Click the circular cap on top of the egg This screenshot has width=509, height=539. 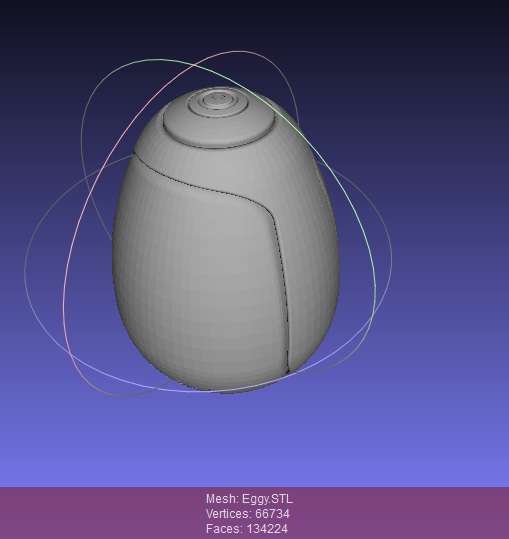[x=219, y=119]
